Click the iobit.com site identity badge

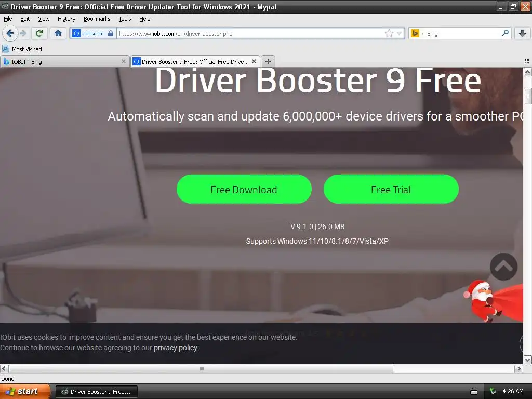[x=92, y=33]
